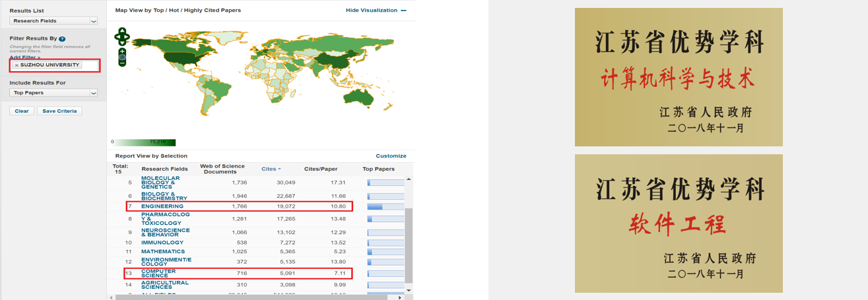Click the Add Filter link
868x300 pixels.
25,57
